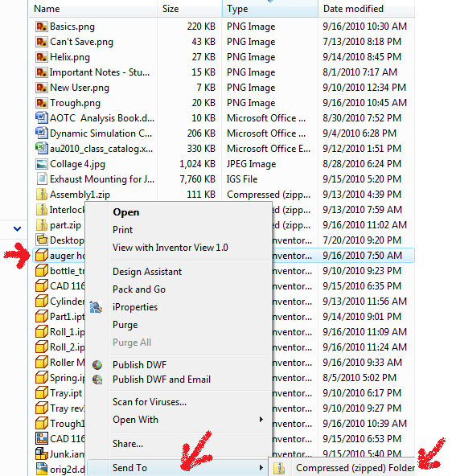Click the Publish DWF and Email icon
Viewport: 452px width, 476px height.
point(97,380)
